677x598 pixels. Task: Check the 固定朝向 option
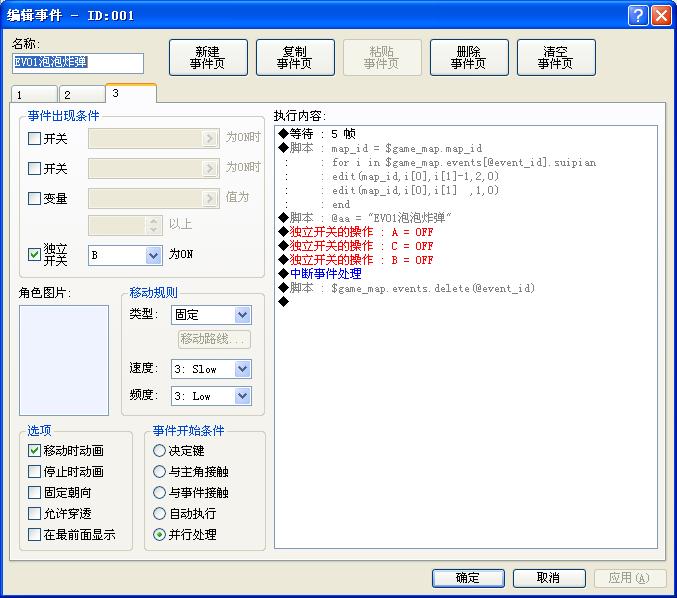pyautogui.click(x=34, y=493)
